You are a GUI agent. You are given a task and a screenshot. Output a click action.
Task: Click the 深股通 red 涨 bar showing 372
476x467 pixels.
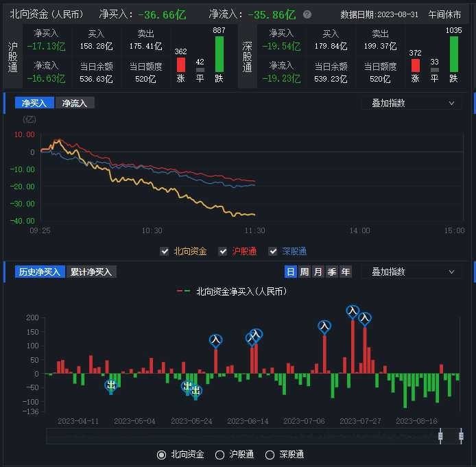click(x=415, y=65)
